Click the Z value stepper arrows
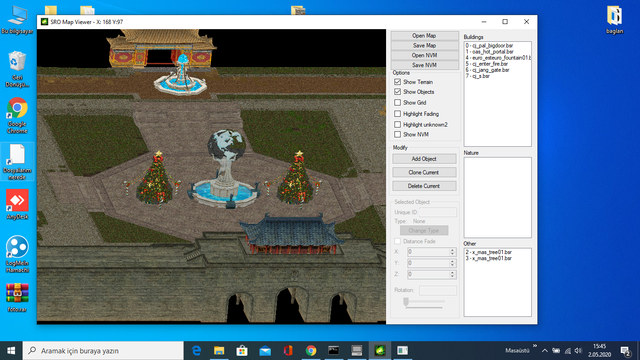The image size is (640, 360). (452, 274)
